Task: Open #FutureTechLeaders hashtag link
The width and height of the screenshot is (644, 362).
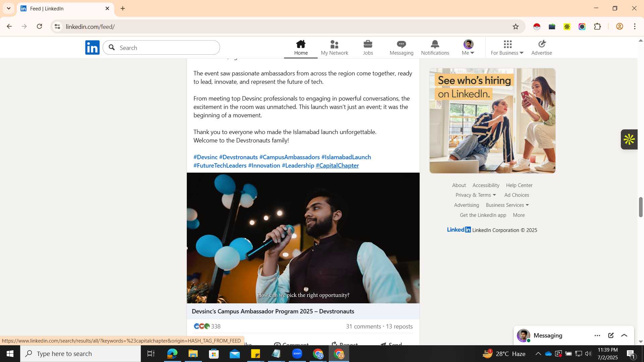Action: point(220,166)
